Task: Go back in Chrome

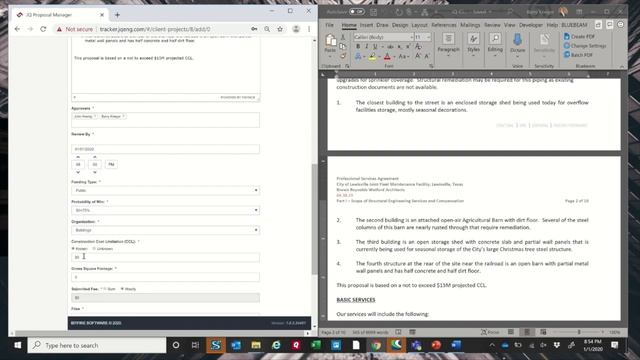Action: (17, 29)
